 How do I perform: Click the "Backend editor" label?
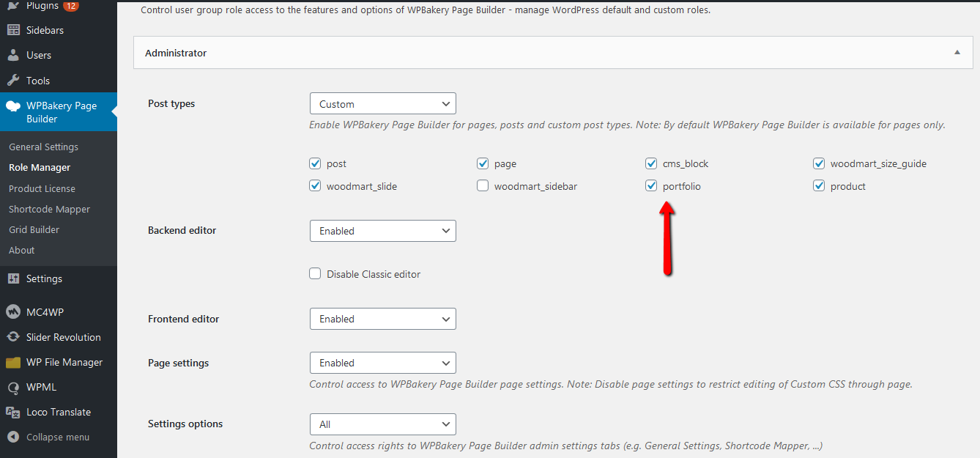(182, 230)
